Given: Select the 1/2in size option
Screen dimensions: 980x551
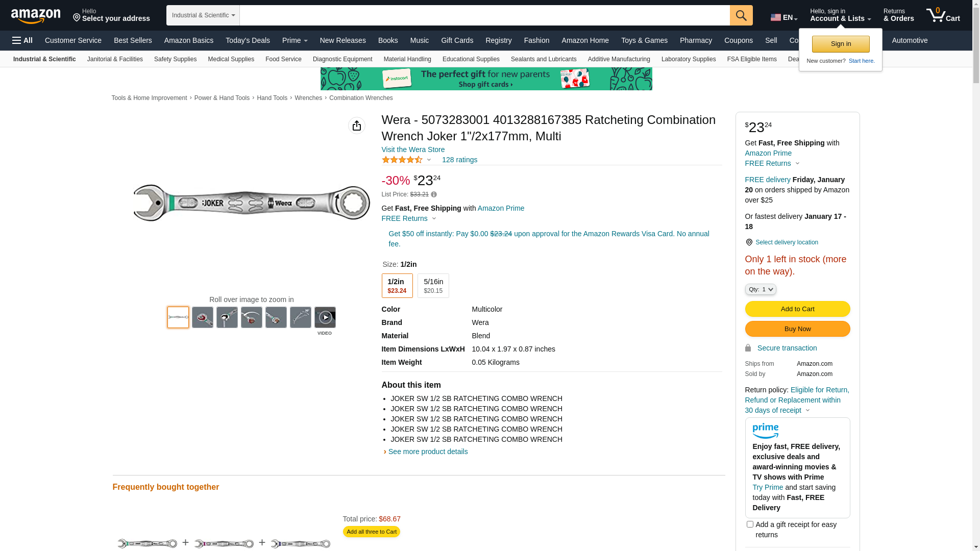Looking at the screenshot, I should coord(397,286).
